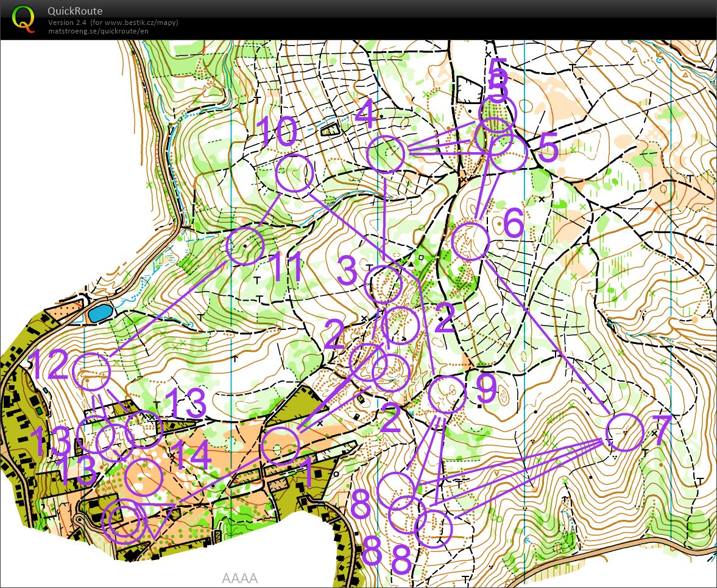Select control circle 14

pyautogui.click(x=144, y=477)
